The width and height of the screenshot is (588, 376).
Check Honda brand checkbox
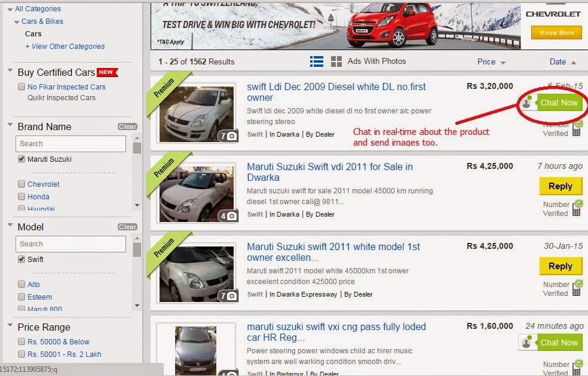coord(22,196)
